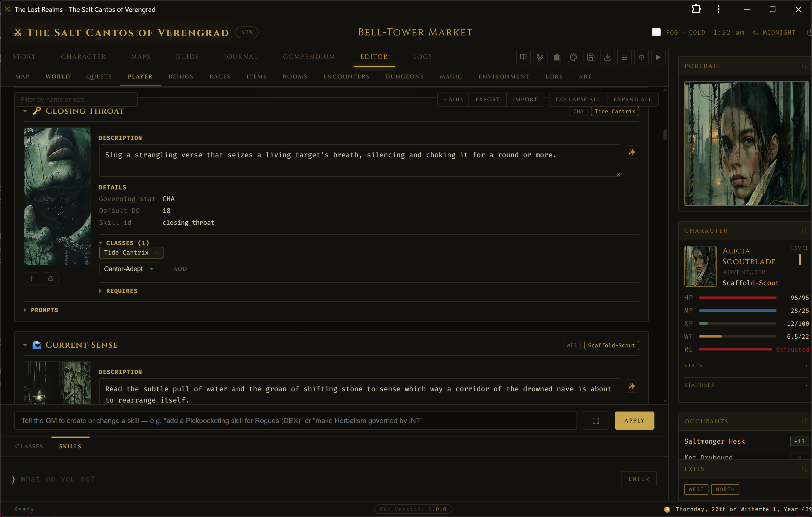Open the bar chart statistics icon
The width and height of the screenshot is (812, 517).
(x=557, y=57)
